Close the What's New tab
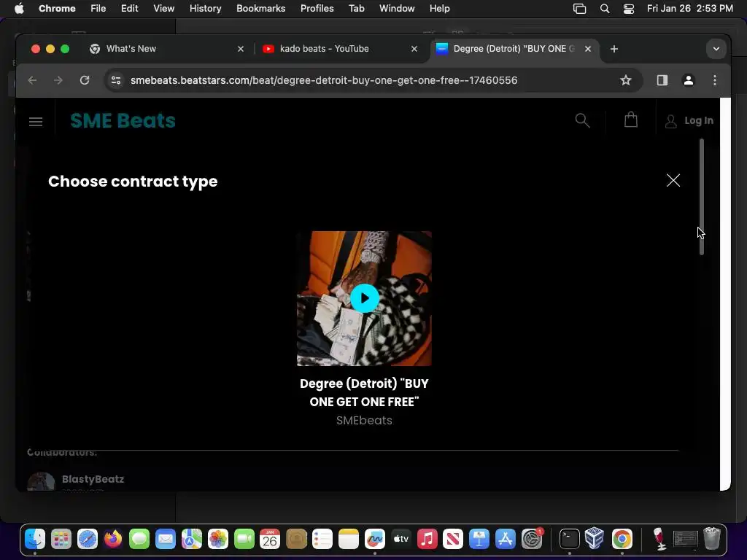747x560 pixels. pyautogui.click(x=241, y=49)
